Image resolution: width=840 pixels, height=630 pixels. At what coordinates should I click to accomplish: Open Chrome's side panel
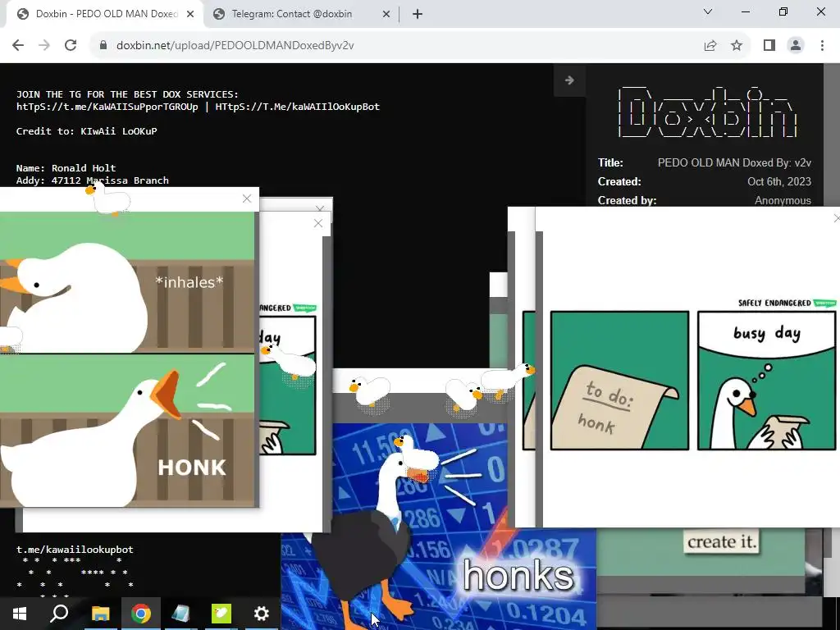point(769,46)
